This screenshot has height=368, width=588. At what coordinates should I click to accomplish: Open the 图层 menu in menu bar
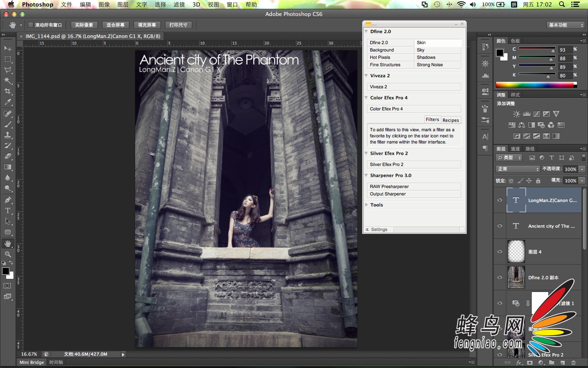(123, 5)
